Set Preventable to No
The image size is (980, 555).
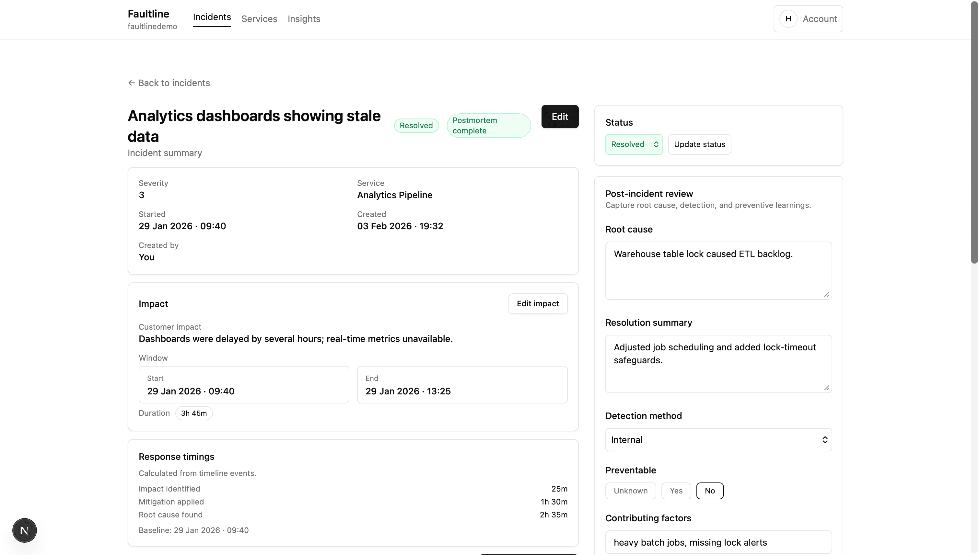(709, 491)
